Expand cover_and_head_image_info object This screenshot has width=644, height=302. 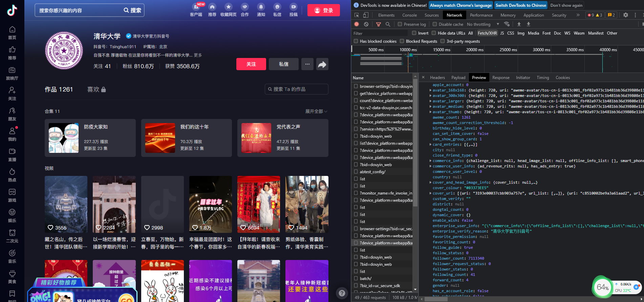(430, 182)
